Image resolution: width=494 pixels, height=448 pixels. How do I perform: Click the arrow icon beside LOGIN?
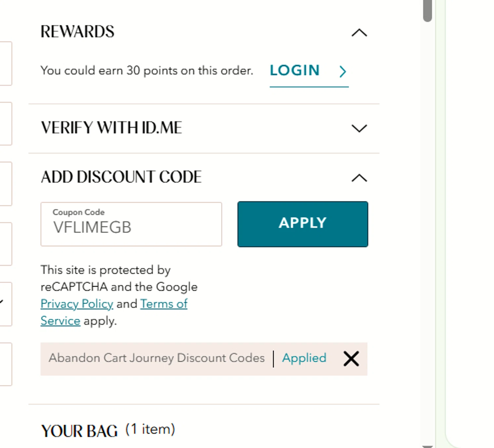(x=343, y=71)
